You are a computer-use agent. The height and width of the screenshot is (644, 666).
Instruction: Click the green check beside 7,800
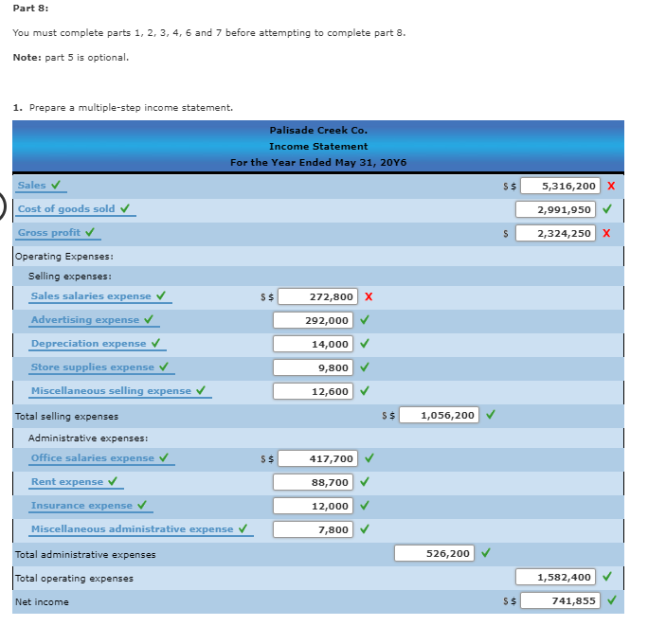tap(365, 529)
